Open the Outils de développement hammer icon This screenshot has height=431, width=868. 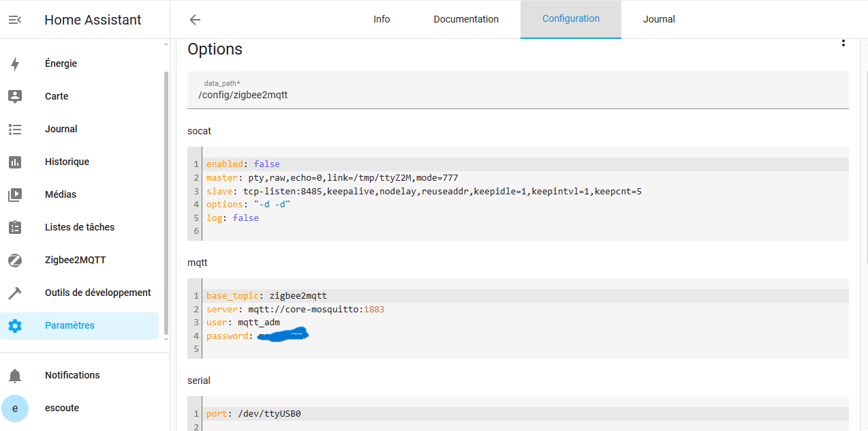[15, 293]
